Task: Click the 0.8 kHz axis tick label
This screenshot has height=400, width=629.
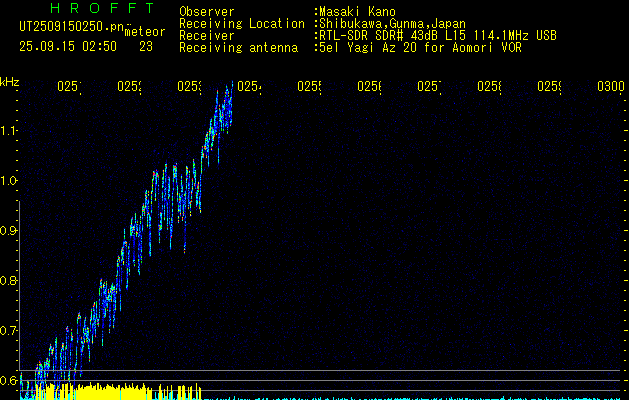Action: coord(8,280)
